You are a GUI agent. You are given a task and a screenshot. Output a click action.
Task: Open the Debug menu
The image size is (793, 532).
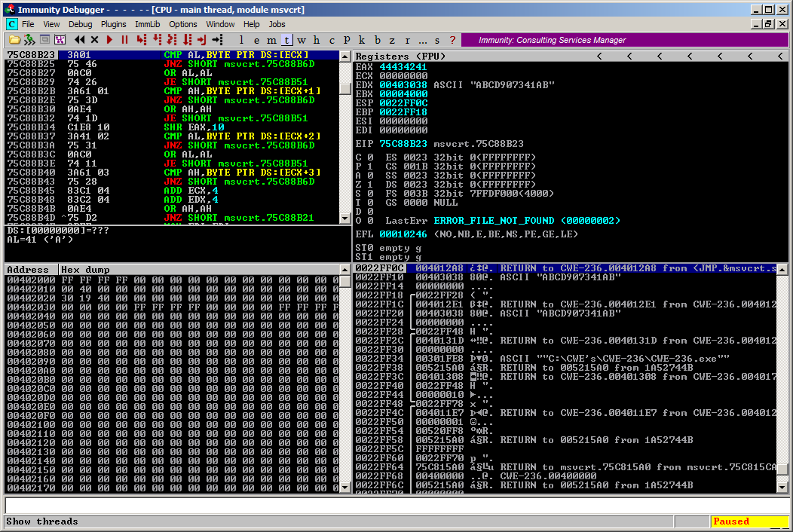click(x=80, y=24)
